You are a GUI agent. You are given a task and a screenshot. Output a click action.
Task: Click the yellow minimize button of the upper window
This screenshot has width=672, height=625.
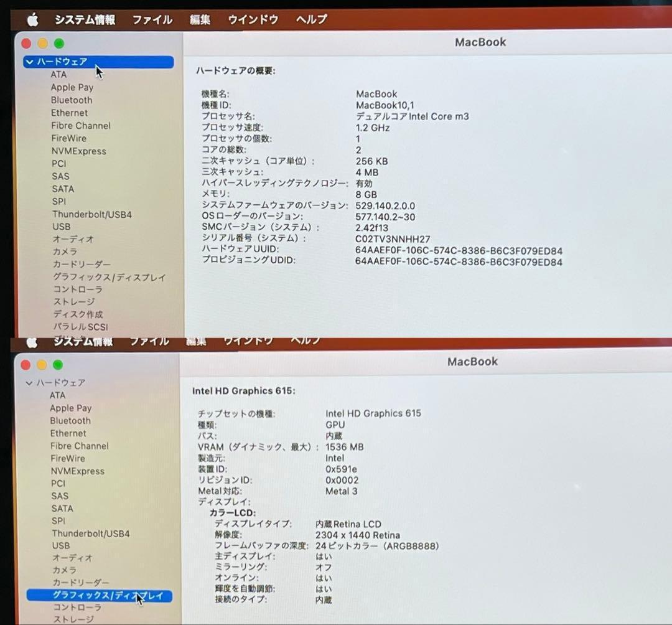[x=42, y=44]
